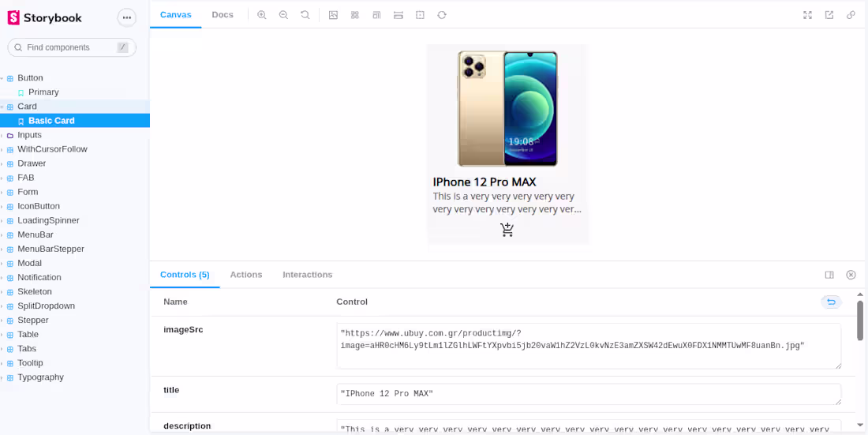Click the IPhone 12 Pro MAX card title
Screen dimensions: 868x435
[x=485, y=182]
